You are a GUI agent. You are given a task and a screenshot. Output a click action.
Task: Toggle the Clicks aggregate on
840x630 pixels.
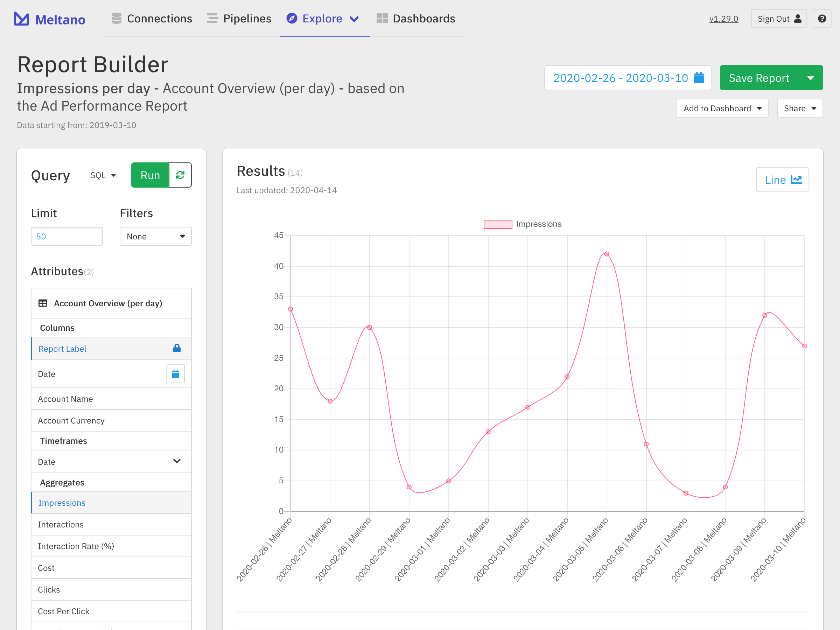49,589
